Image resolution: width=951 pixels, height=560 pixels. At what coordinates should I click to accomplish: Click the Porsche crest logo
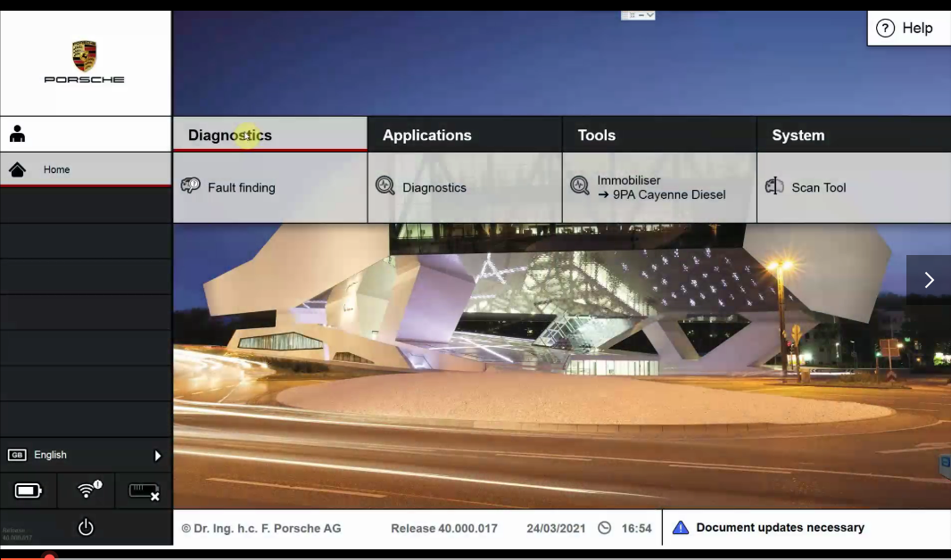pyautogui.click(x=85, y=56)
